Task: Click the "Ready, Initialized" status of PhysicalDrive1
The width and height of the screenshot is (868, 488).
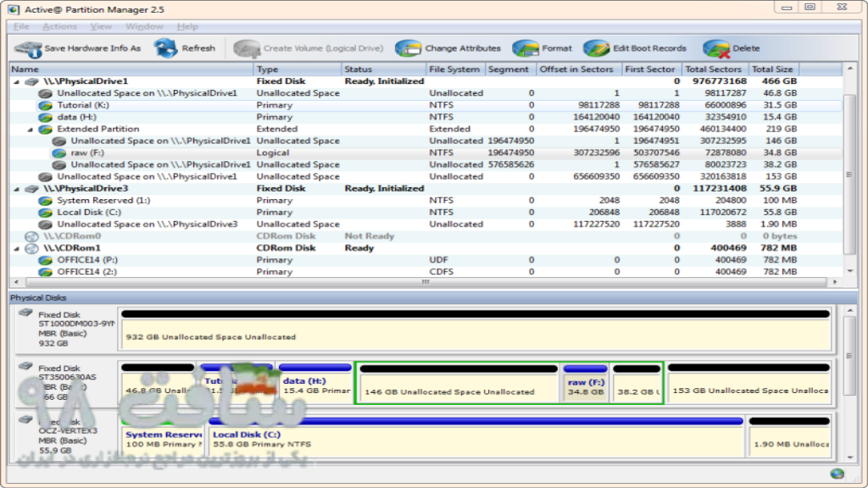Action: pyautogui.click(x=384, y=81)
